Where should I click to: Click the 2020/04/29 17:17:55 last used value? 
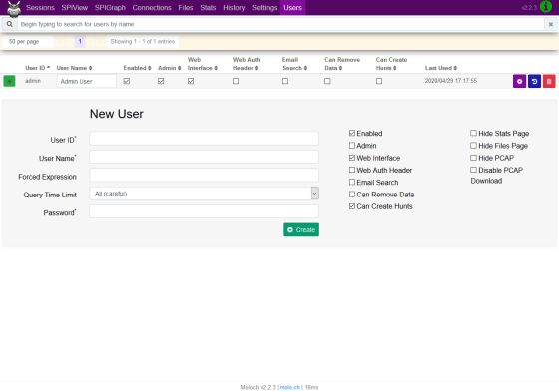click(x=451, y=81)
